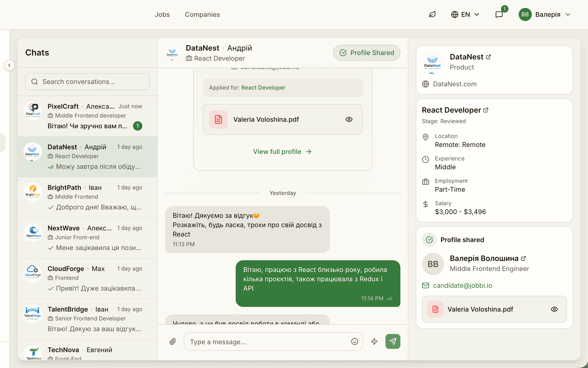Click the attach file paperclip icon

(173, 341)
